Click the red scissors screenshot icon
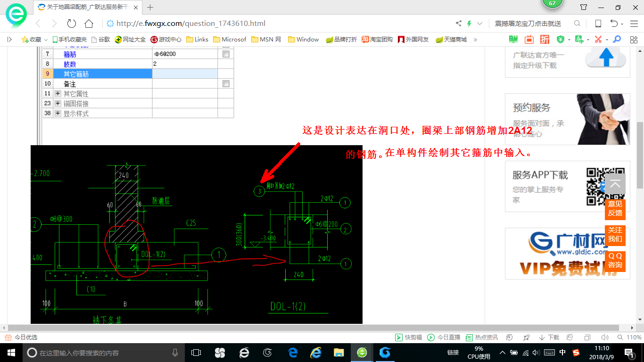Screen dimensions: 644x362 tap(598, 40)
